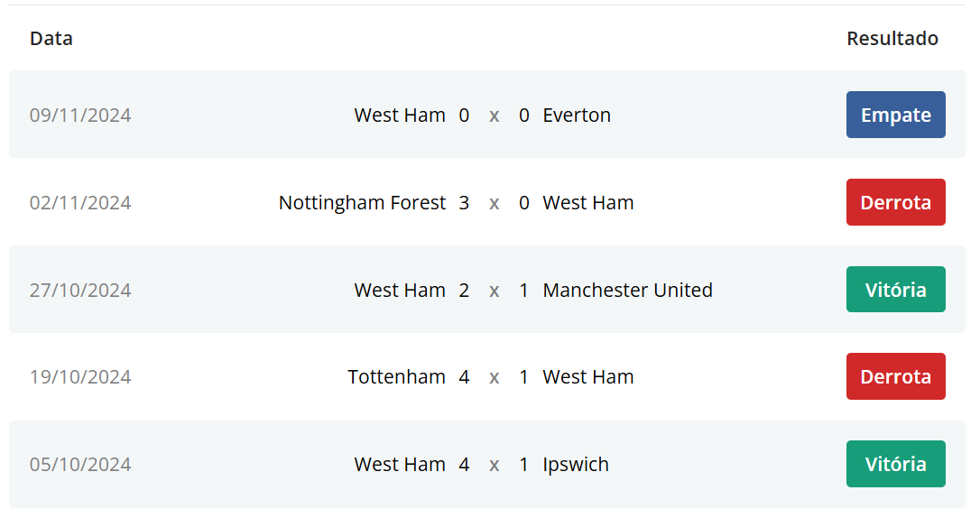Select the 05/10/2024 date cell

point(80,465)
